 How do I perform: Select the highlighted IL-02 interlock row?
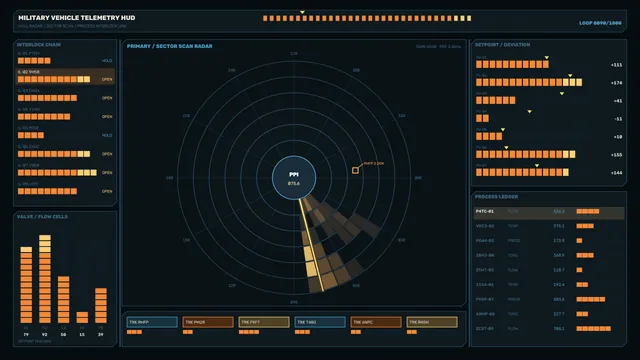65,76
